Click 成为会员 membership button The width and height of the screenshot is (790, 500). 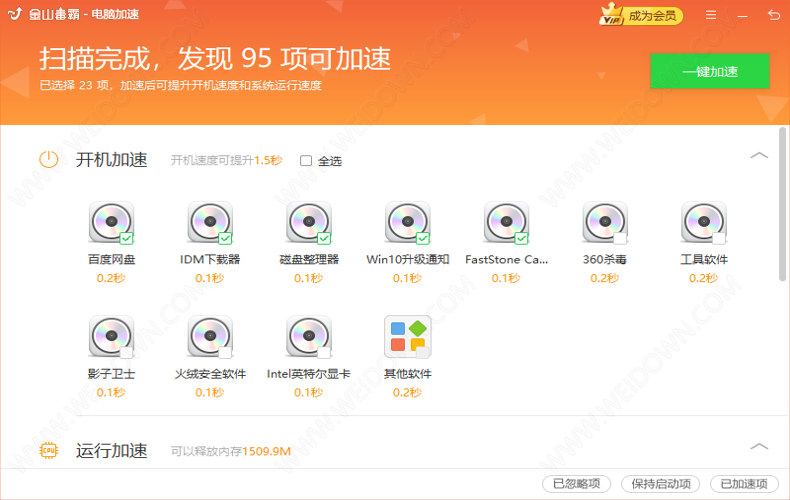[x=652, y=16]
